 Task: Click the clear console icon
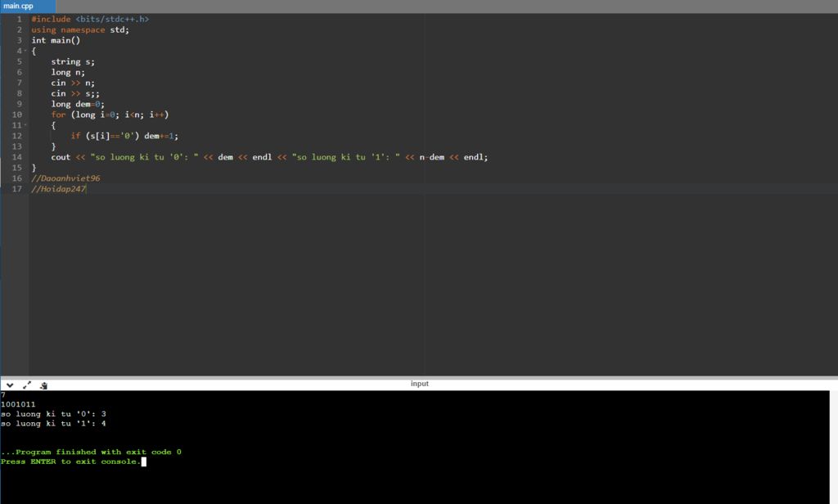(43, 385)
